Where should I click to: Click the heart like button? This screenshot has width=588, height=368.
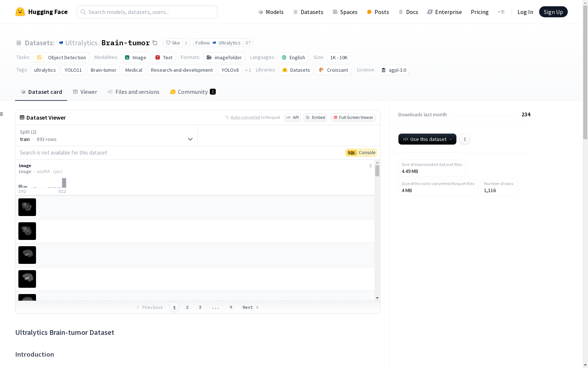pos(173,43)
